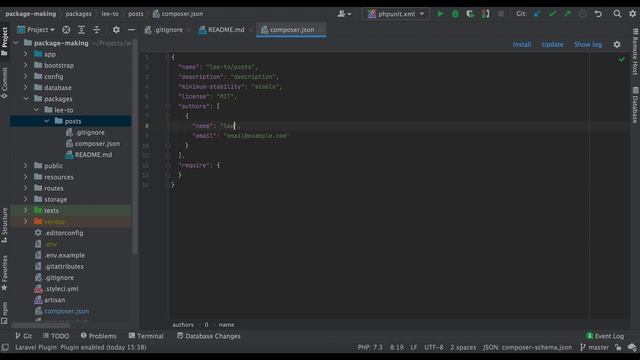The image size is (640, 360).
Task: Open the TODO tool window
Action: (x=56, y=336)
